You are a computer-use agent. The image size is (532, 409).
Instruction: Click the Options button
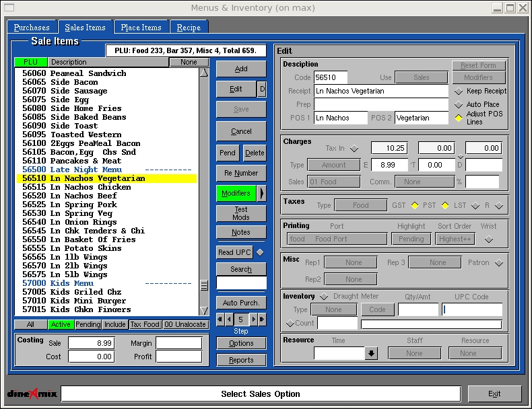click(241, 343)
